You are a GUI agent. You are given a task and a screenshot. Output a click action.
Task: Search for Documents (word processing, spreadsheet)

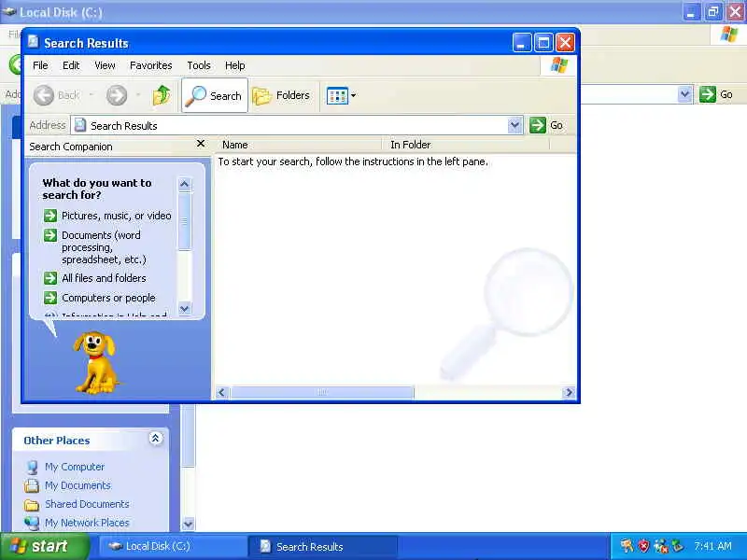tap(104, 247)
